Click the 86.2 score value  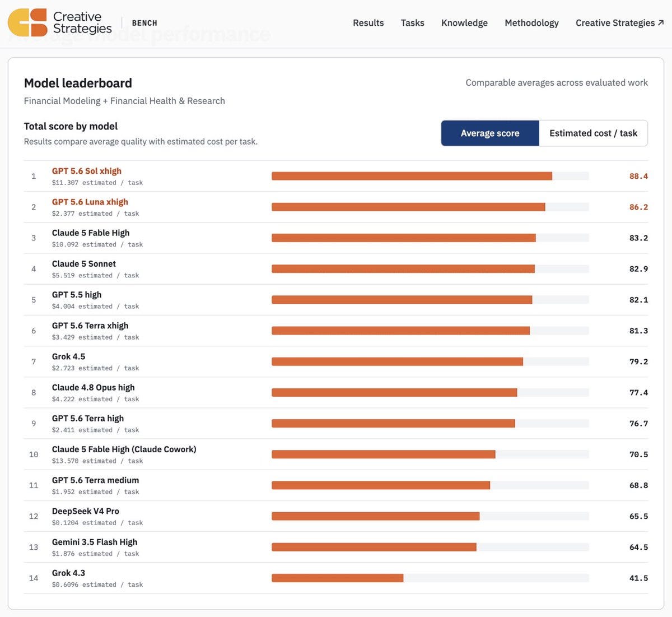tap(638, 207)
